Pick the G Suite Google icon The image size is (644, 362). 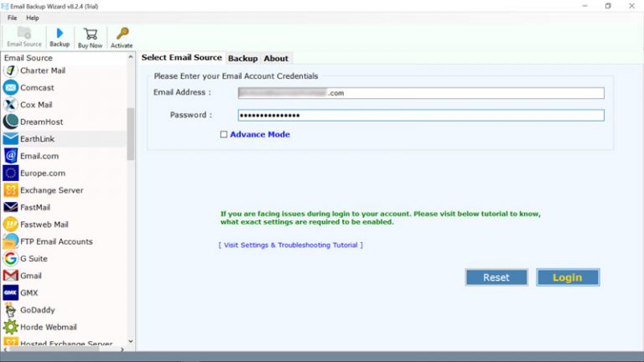pyautogui.click(x=10, y=259)
